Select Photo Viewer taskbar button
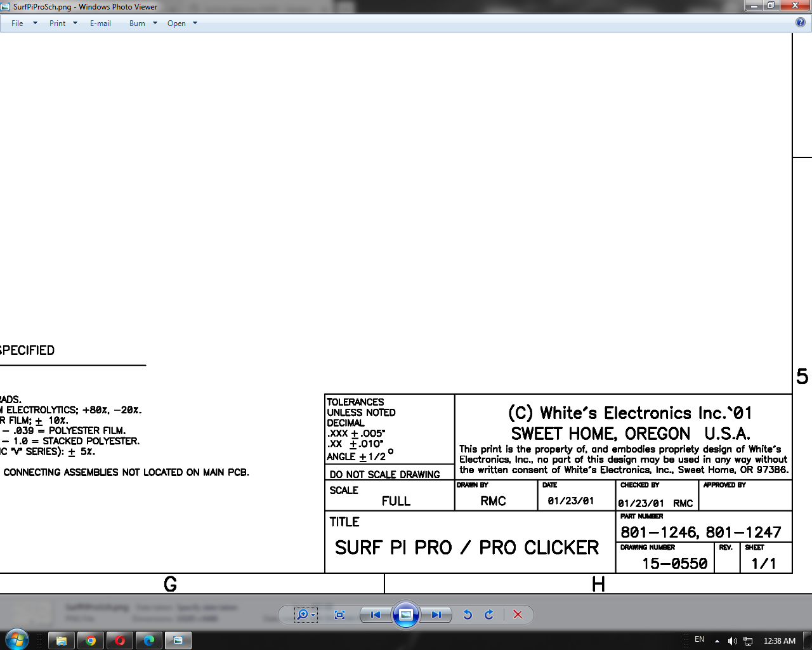This screenshot has width=812, height=650. click(x=178, y=640)
